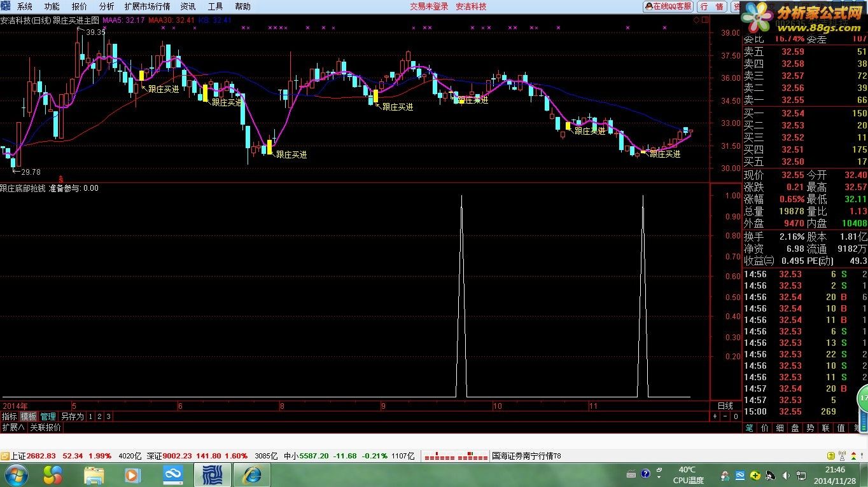
Task: Click the 交易未登录 link
Action: click(x=429, y=6)
